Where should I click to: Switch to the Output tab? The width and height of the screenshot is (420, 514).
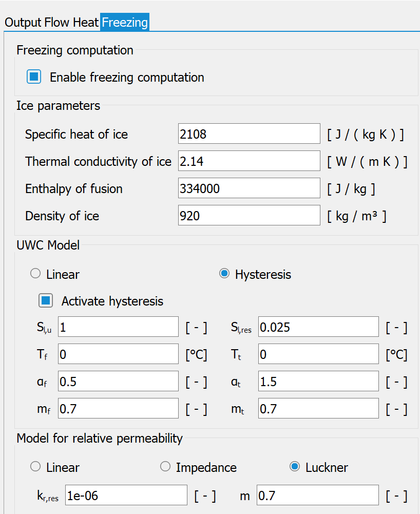(x=23, y=23)
